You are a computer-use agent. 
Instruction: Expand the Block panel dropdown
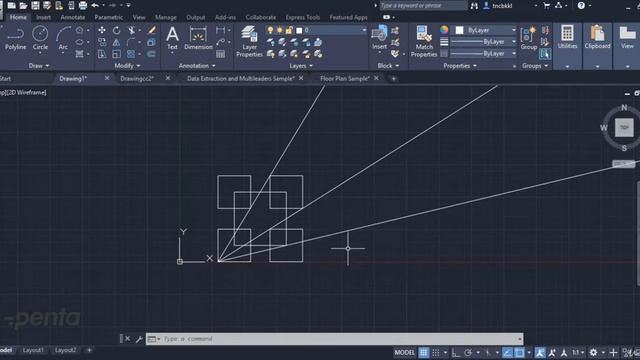[388, 66]
